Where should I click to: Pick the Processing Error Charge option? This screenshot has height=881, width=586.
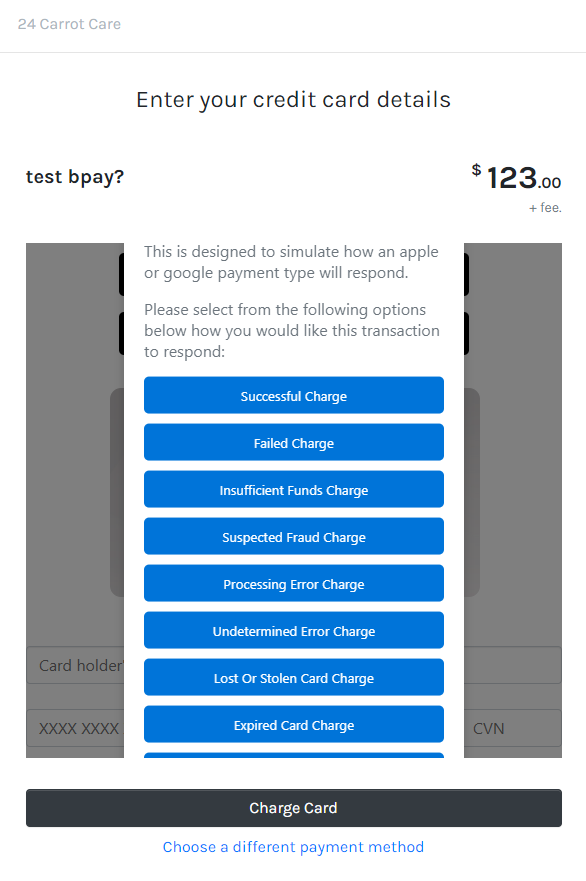click(294, 583)
